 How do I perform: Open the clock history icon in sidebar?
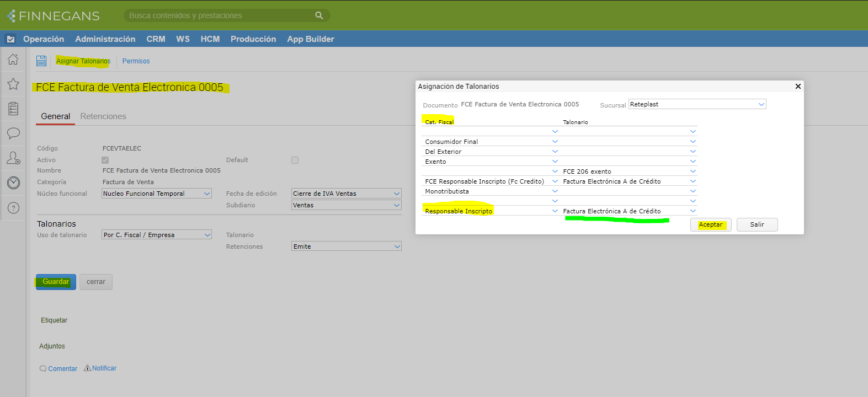point(13,183)
